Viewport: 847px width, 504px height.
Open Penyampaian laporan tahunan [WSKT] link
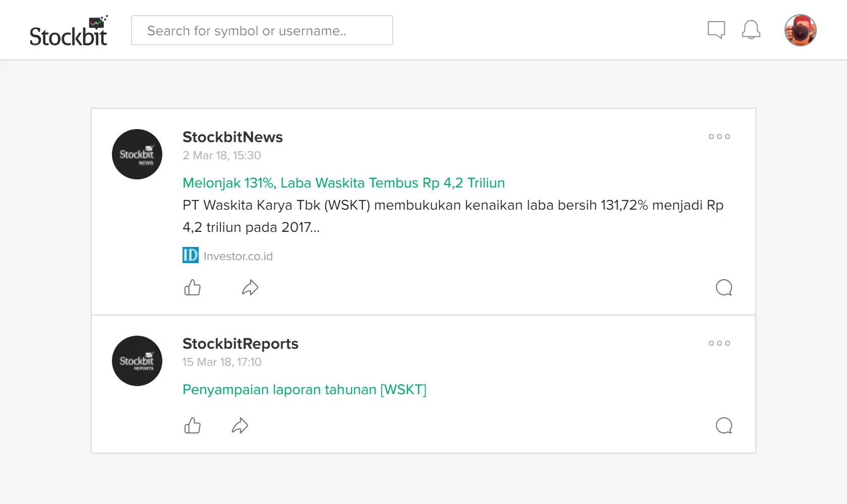click(x=305, y=390)
